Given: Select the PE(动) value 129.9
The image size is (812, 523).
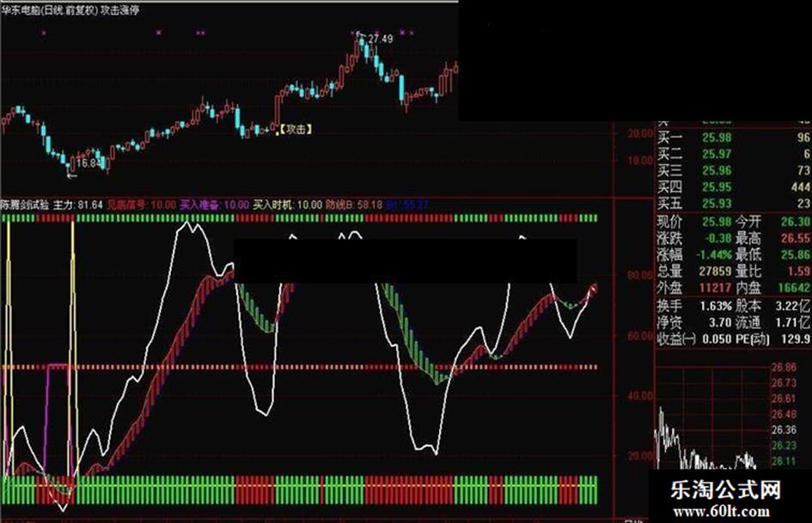Looking at the screenshot, I should tap(797, 339).
